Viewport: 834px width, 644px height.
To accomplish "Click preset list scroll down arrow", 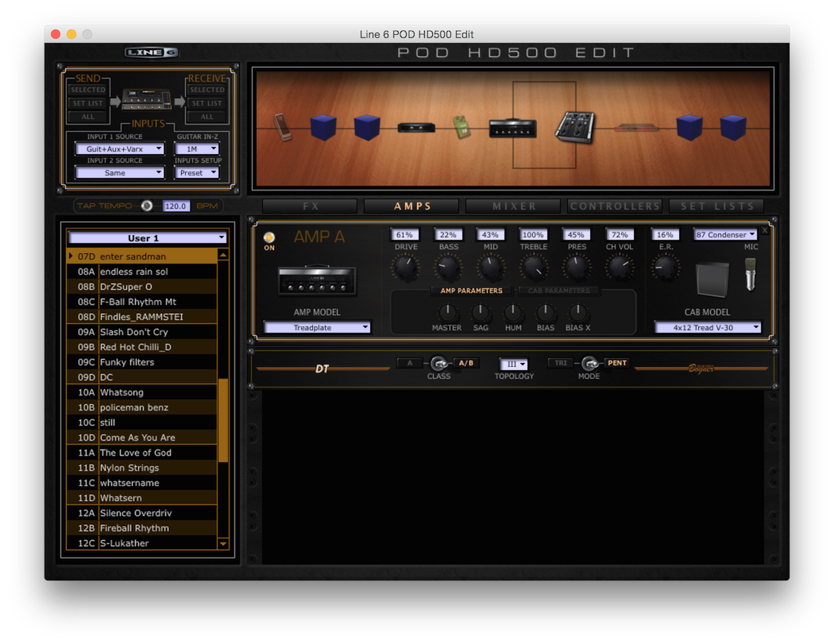I will click(x=223, y=543).
